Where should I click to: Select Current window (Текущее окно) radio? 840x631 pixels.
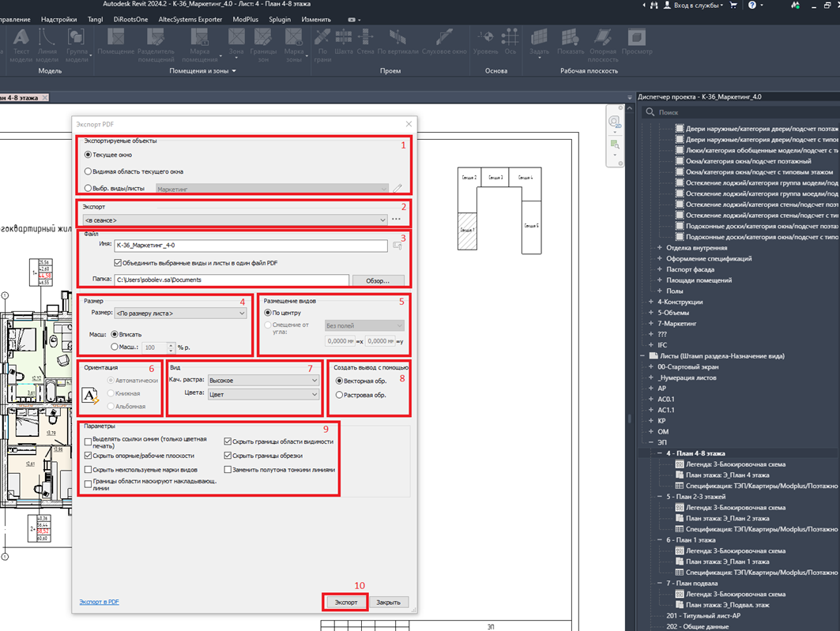[x=88, y=155]
